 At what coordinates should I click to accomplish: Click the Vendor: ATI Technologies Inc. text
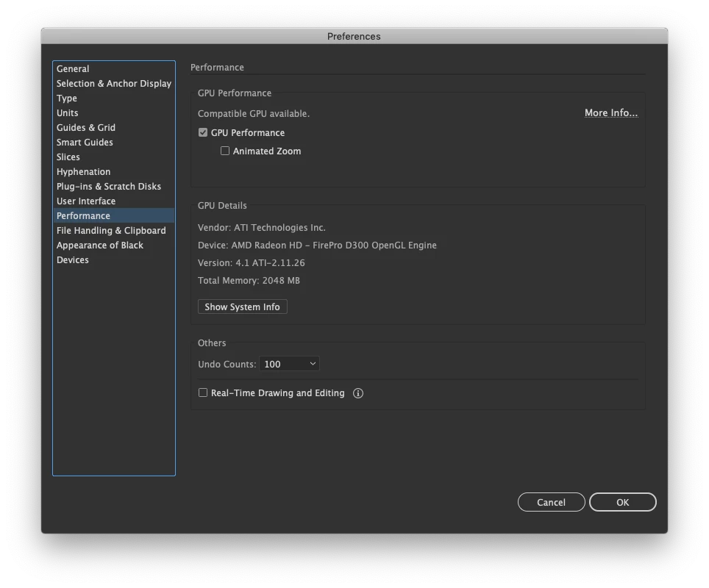click(x=261, y=227)
